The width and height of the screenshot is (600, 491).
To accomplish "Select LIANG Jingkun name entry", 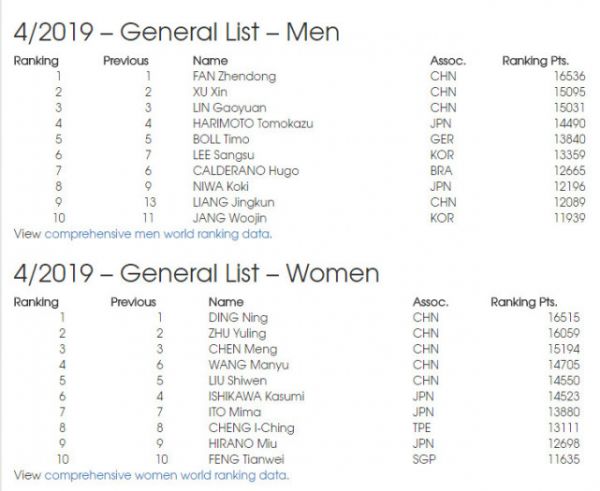I will 233,202.
